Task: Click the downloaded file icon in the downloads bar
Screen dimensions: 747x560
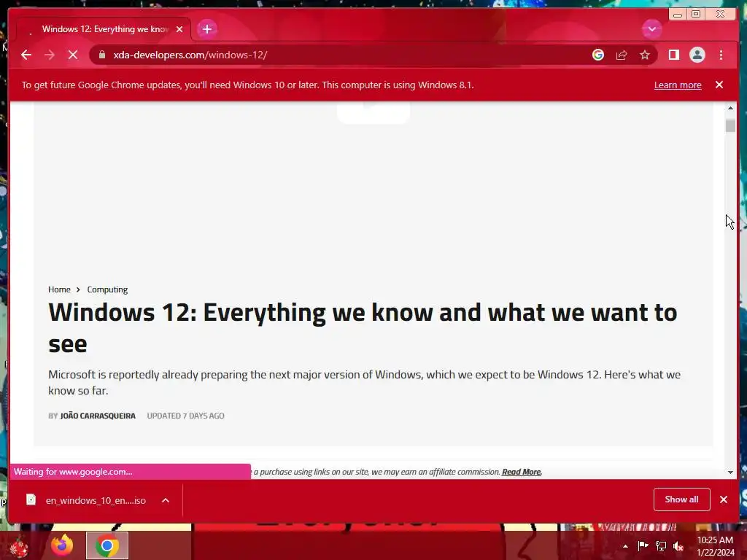Action: click(31, 499)
